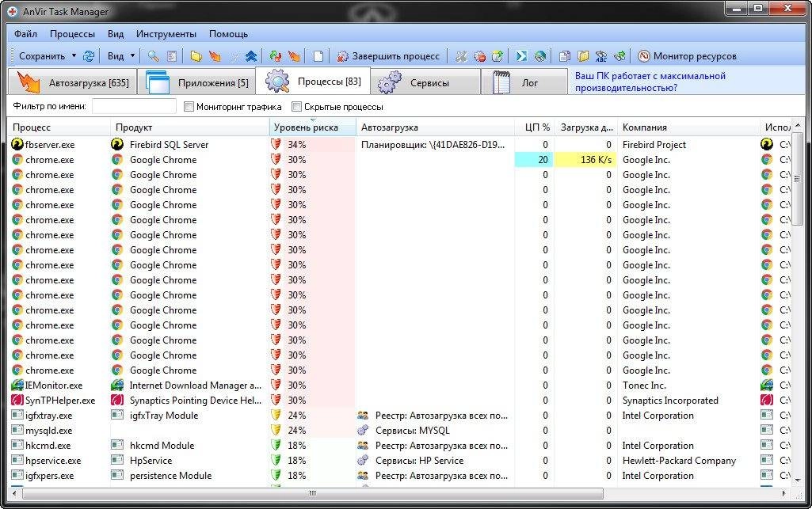Open the Файл menu
Screen dimensions: 812x509
pos(25,33)
